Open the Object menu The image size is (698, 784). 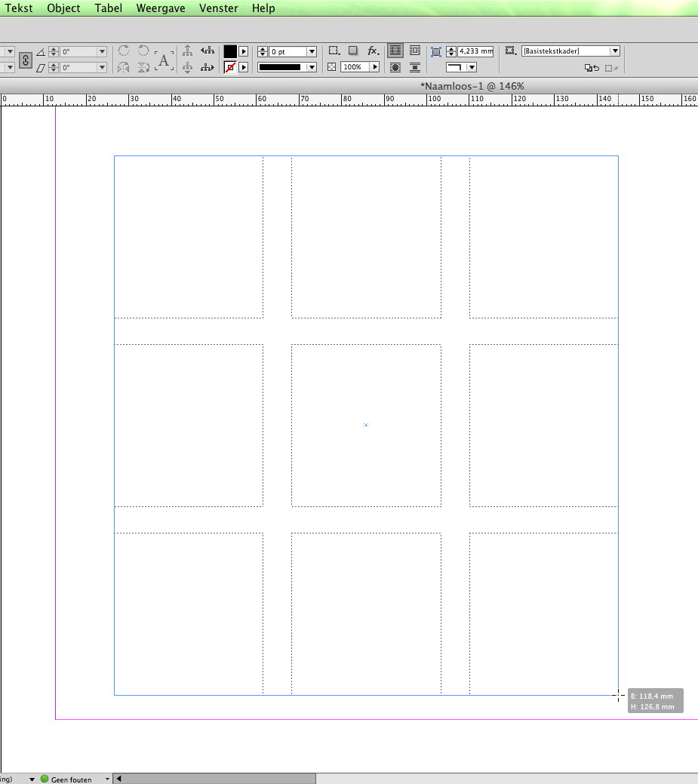[x=63, y=8]
